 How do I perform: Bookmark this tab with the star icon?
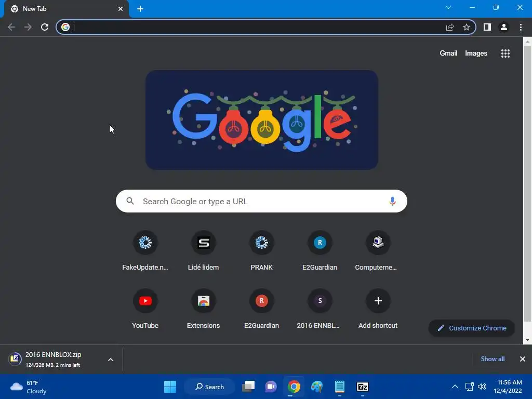pos(467,27)
